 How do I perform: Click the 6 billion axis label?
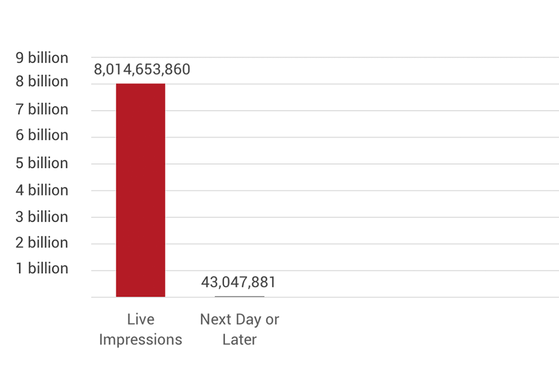coord(42,135)
